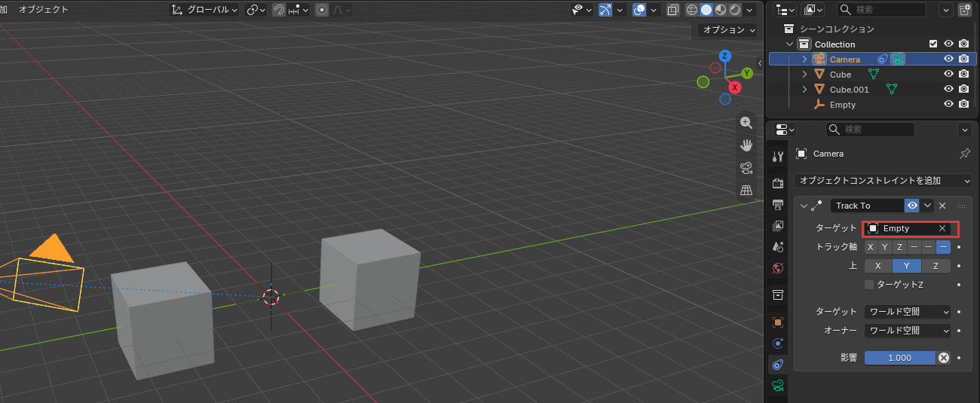
Task: Toggle the show gizmo button
Action: click(605, 10)
